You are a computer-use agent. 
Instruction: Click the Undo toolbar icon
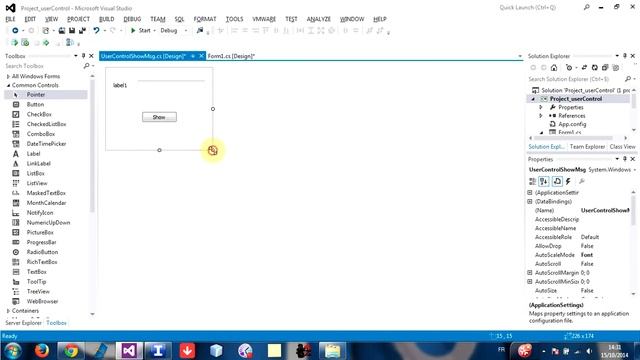point(96,31)
